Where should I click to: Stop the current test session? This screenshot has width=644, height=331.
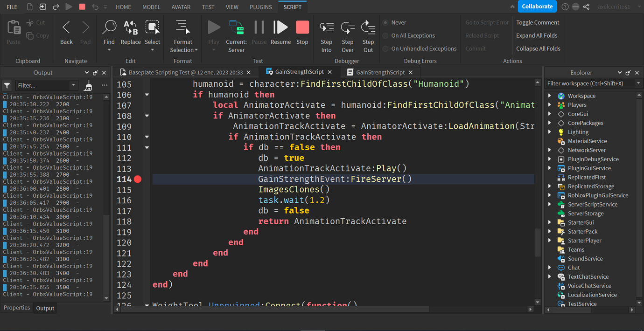click(302, 27)
